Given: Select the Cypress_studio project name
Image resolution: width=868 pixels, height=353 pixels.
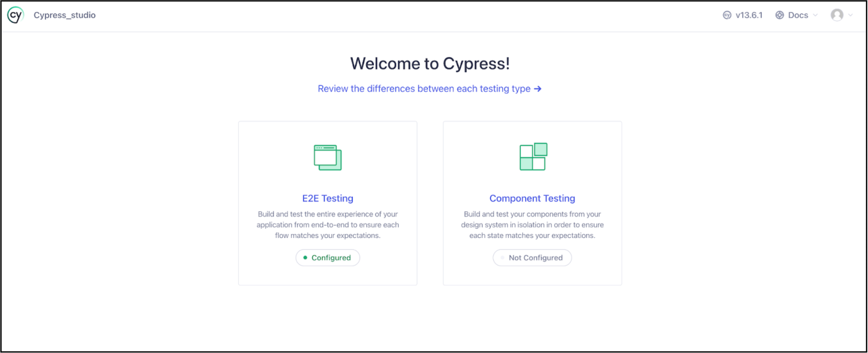Looking at the screenshot, I should click(x=65, y=15).
